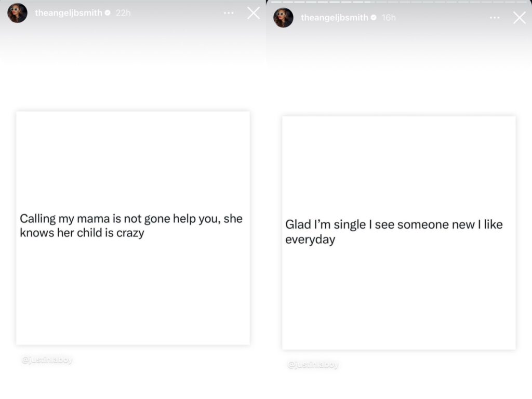Click the 16h timestamp label
This screenshot has width=532, height=399.
click(389, 18)
